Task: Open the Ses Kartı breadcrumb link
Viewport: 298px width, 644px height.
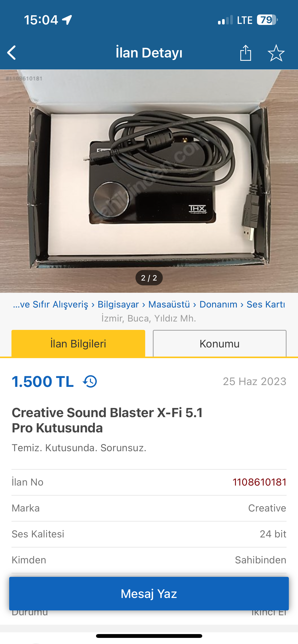Action: pyautogui.click(x=266, y=304)
